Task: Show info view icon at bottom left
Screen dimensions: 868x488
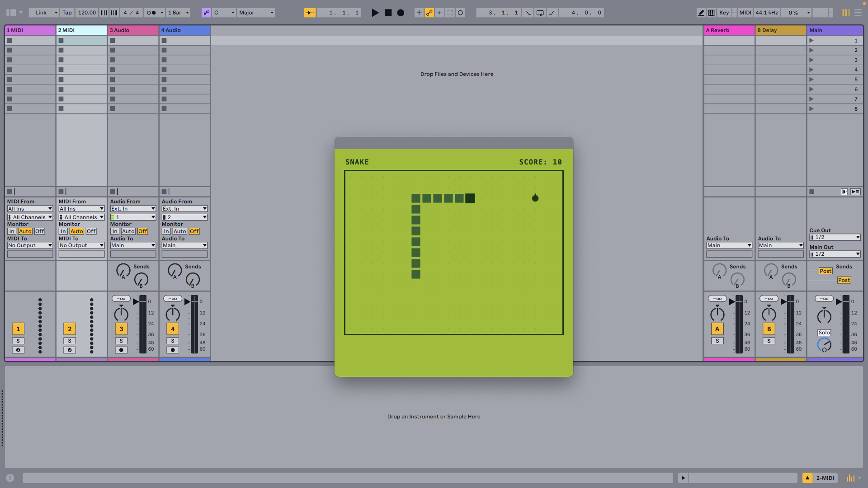Action: point(10,478)
